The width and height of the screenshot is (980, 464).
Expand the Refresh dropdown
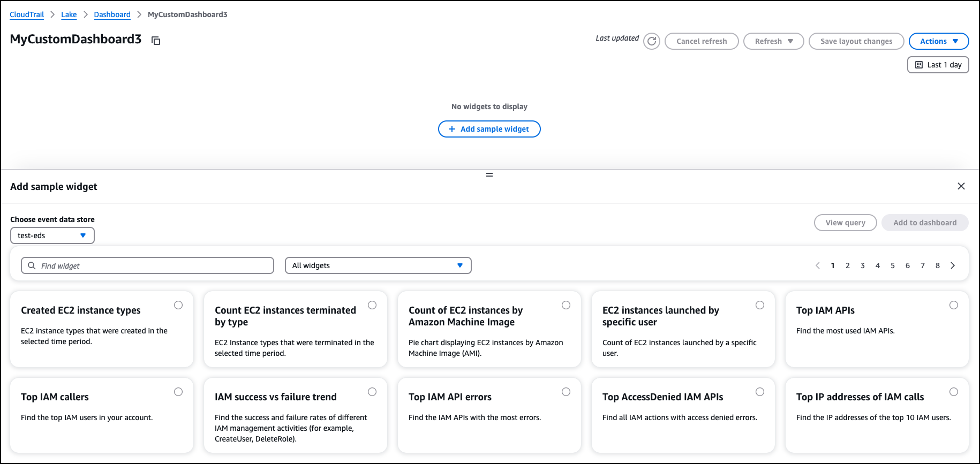coord(773,41)
